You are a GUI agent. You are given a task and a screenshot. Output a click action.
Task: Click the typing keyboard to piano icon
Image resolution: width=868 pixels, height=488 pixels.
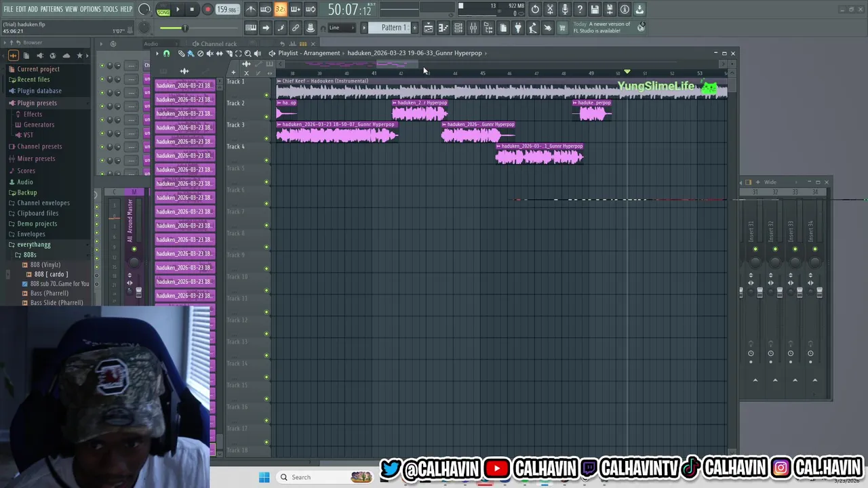pos(251,28)
